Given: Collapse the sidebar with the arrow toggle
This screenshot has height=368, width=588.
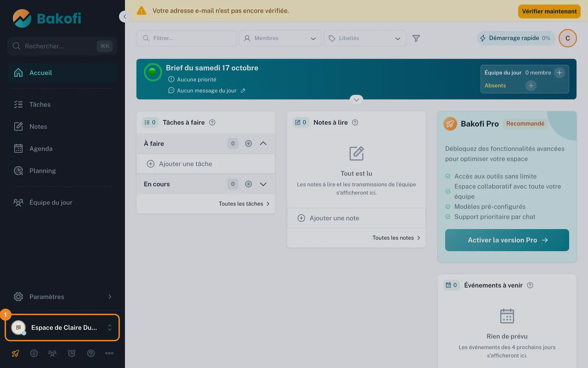Looking at the screenshot, I should point(125,17).
